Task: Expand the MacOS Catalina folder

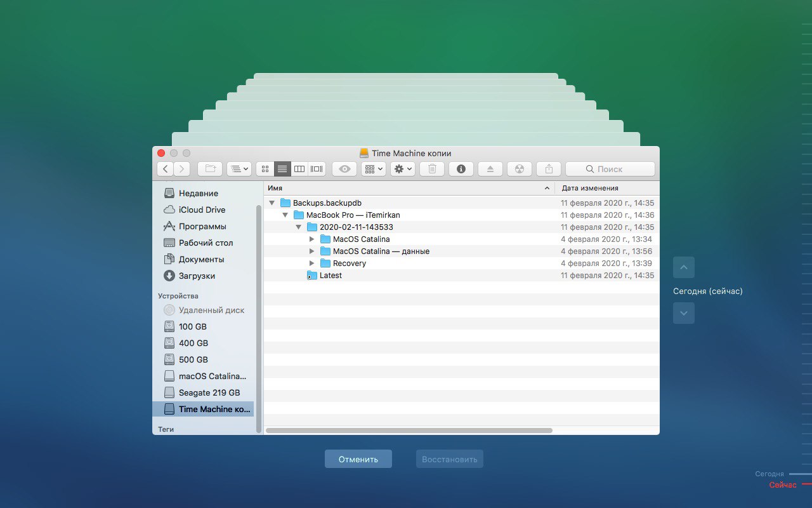Action: click(311, 239)
